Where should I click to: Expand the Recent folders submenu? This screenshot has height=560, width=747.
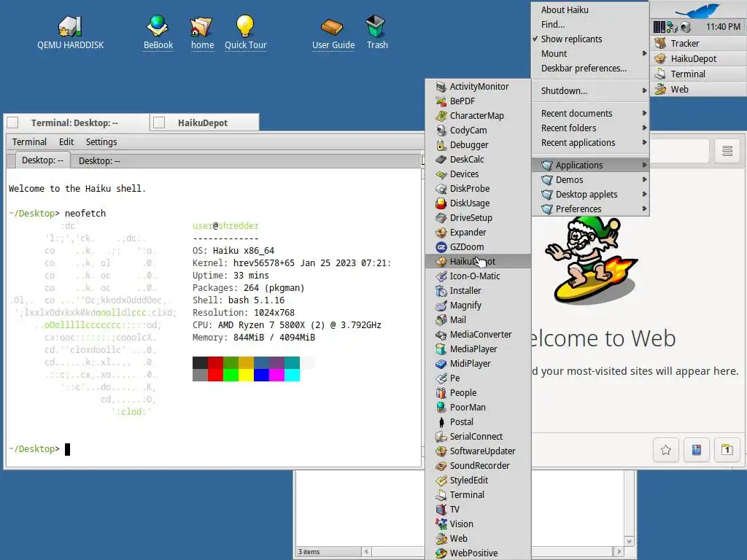(590, 128)
